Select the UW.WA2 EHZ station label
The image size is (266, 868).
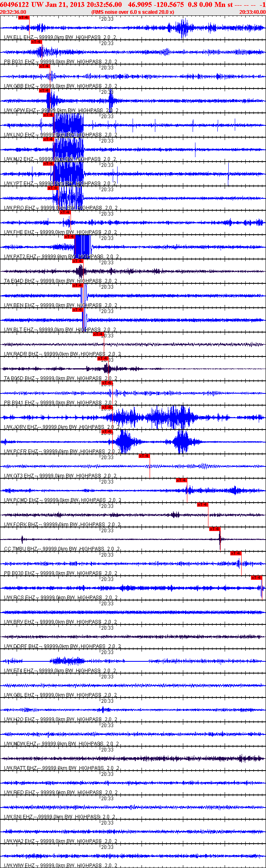coord(19,841)
